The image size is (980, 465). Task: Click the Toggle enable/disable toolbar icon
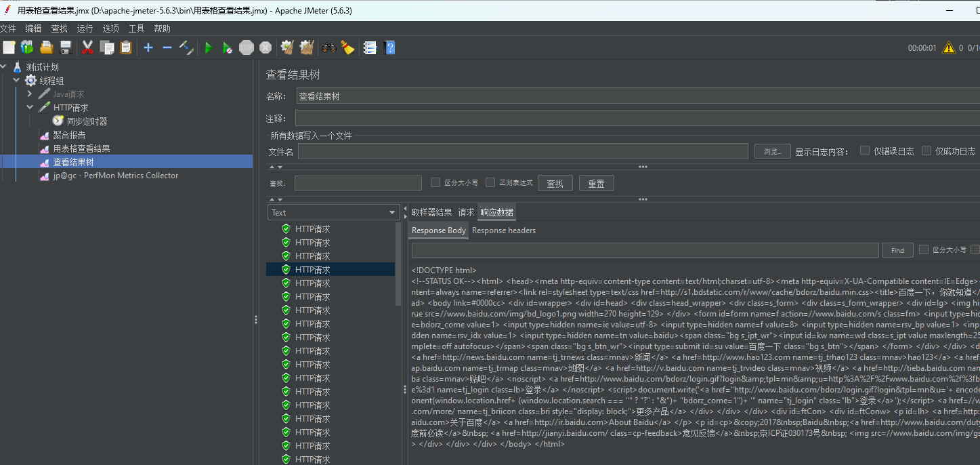coord(186,47)
